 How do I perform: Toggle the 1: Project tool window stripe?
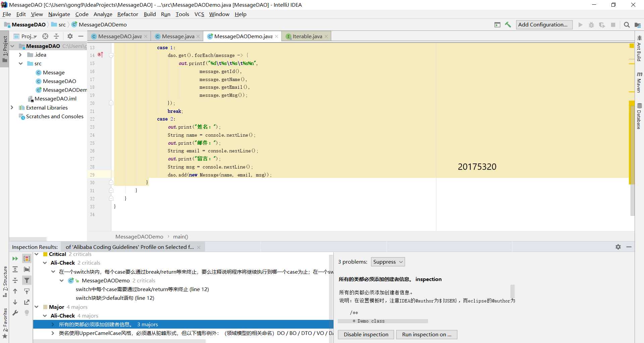pos(5,49)
